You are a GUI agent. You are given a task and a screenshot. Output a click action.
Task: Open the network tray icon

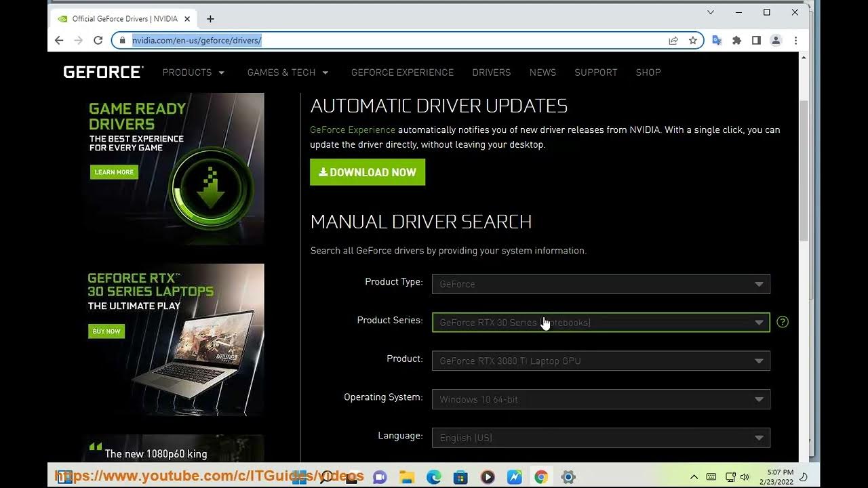[x=730, y=477]
